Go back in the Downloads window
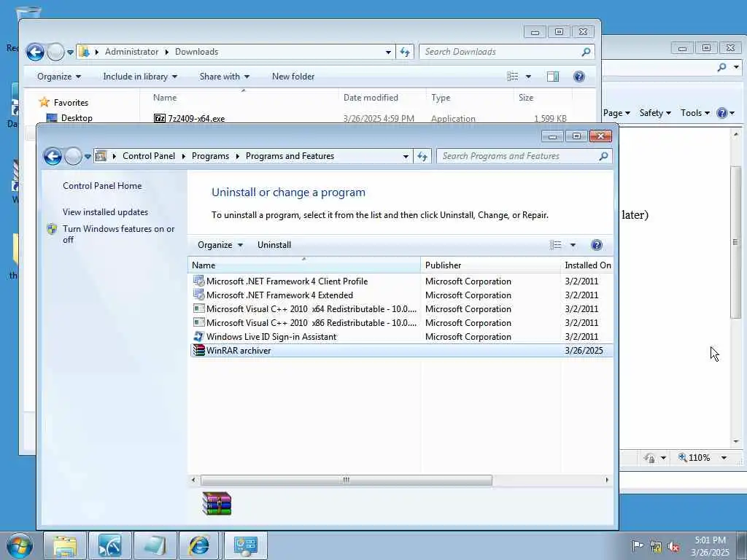The image size is (747, 560). (x=35, y=52)
